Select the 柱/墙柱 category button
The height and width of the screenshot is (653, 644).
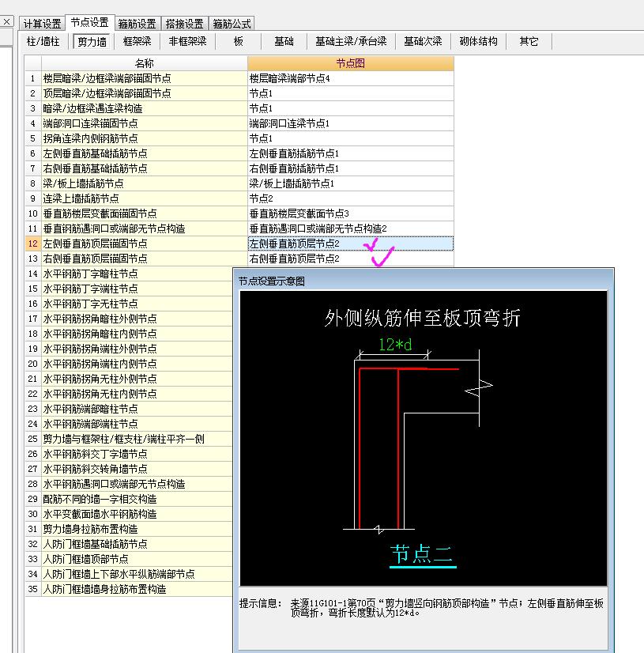pyautogui.click(x=43, y=41)
